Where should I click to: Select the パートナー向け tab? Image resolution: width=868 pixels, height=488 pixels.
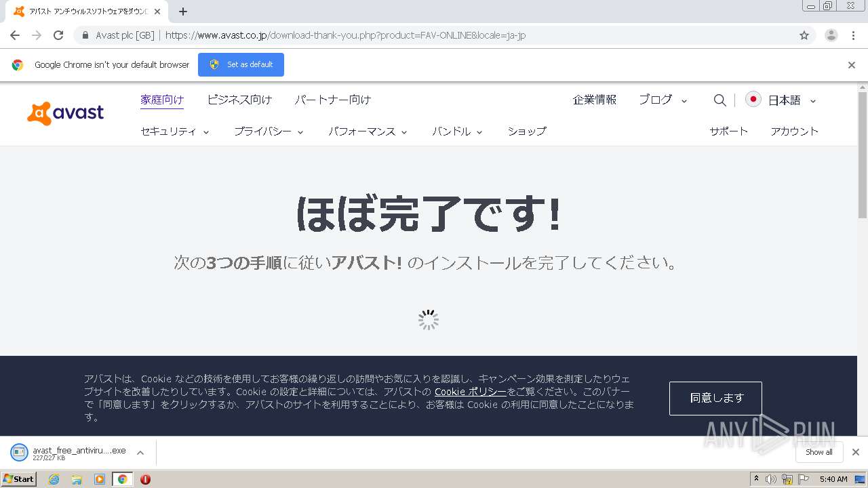(x=333, y=100)
